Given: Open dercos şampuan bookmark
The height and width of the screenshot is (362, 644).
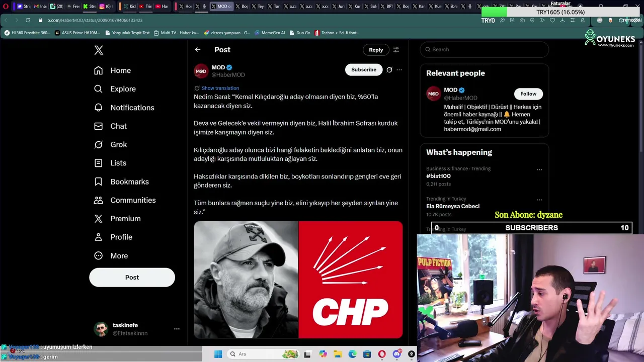Looking at the screenshot, I should pyautogui.click(x=227, y=33).
